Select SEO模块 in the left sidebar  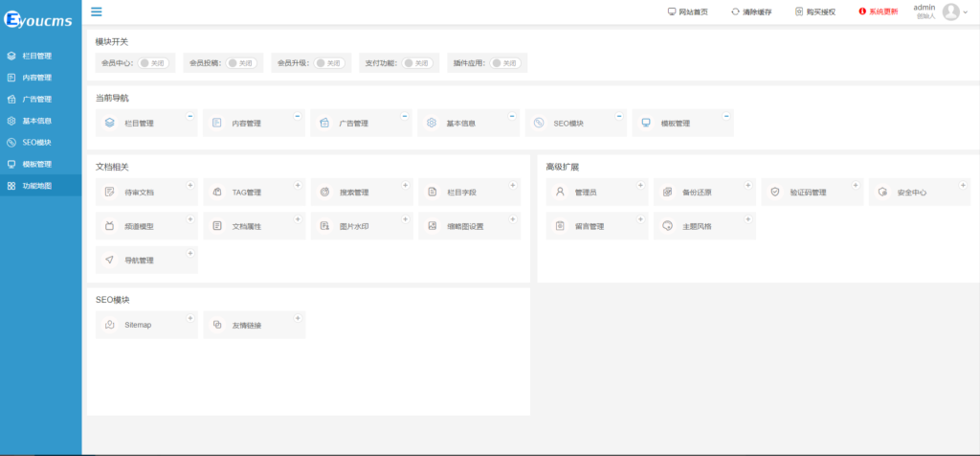pyautogui.click(x=36, y=143)
